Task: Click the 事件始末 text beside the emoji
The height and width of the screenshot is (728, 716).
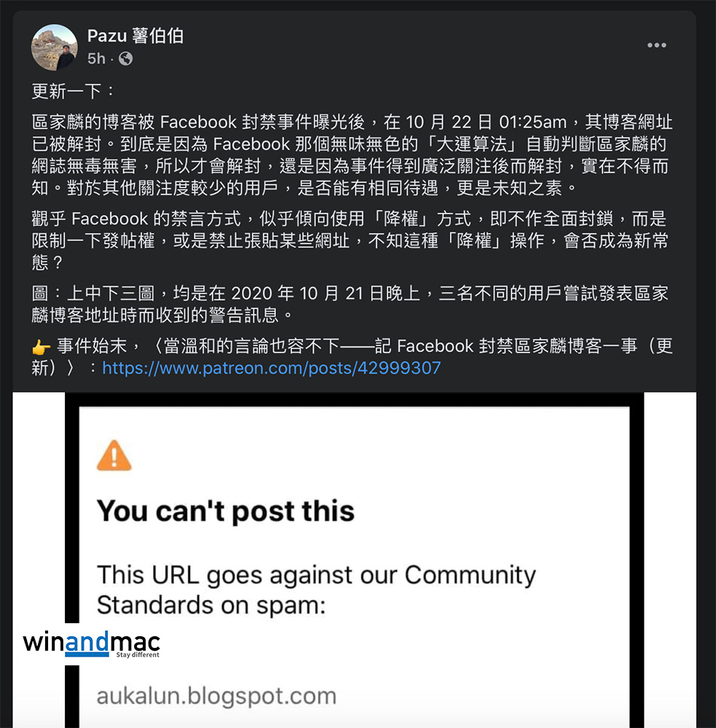Action: coord(92,346)
